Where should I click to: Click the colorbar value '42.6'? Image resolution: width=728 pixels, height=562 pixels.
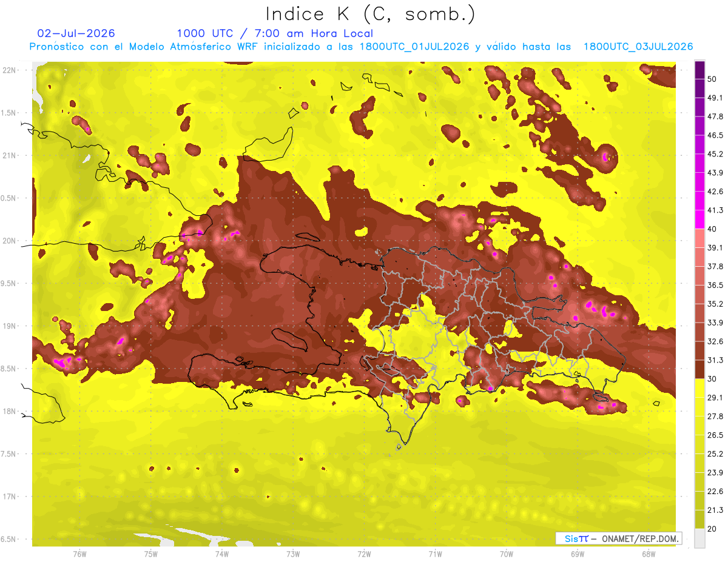point(715,192)
